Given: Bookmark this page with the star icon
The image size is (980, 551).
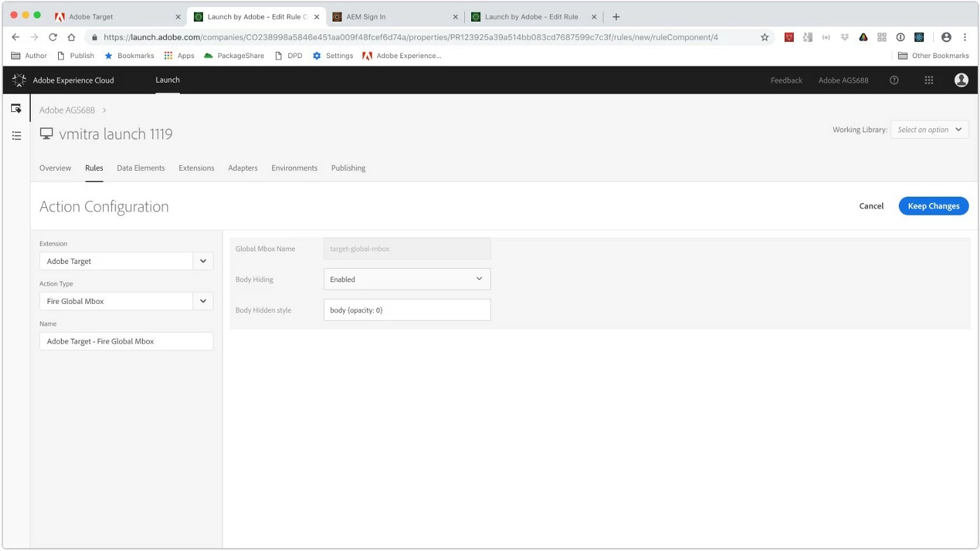Looking at the screenshot, I should [764, 37].
